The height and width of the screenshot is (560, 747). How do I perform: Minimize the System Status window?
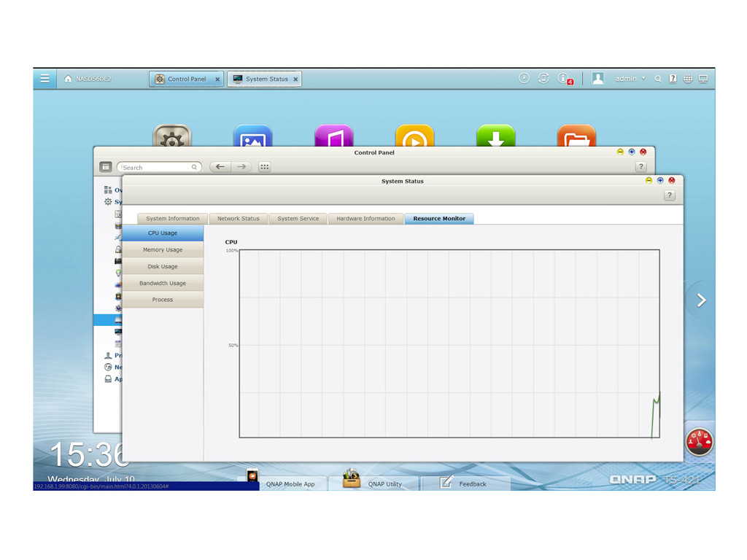[649, 181]
